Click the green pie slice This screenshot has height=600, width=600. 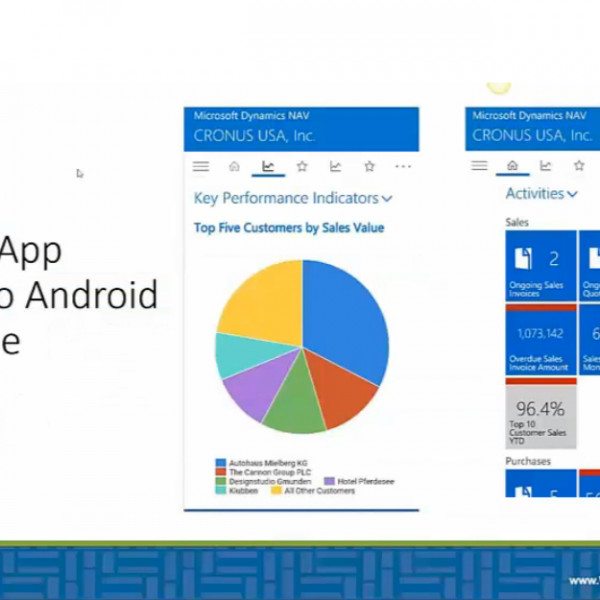(297, 404)
